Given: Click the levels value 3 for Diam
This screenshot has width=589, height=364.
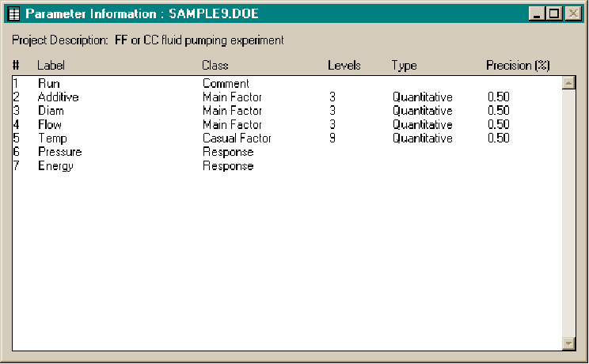Looking at the screenshot, I should [332, 111].
